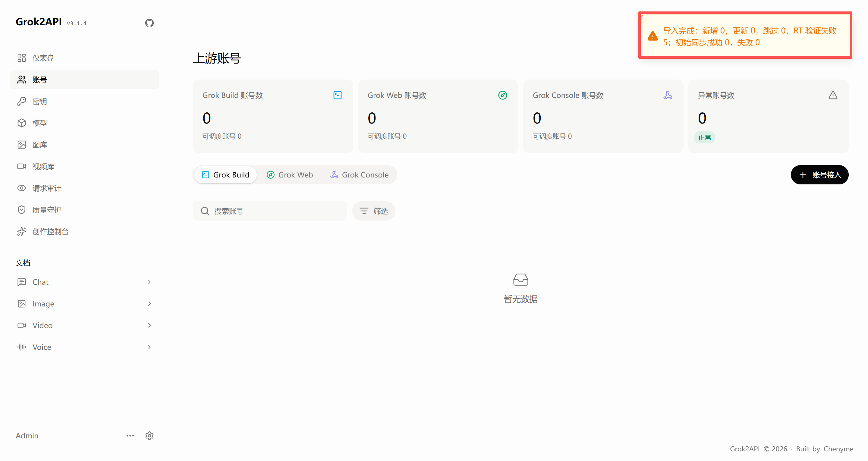This screenshot has width=868, height=461.
Task: Click the magnifier icon in the account search
Action: click(x=205, y=211)
